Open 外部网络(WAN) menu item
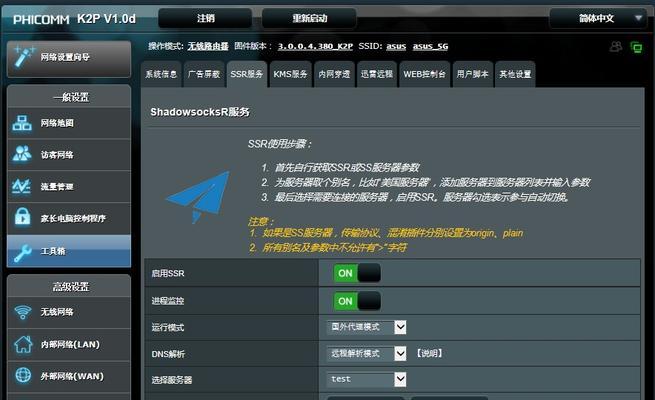Image resolution: width=655 pixels, height=400 pixels. 69,376
